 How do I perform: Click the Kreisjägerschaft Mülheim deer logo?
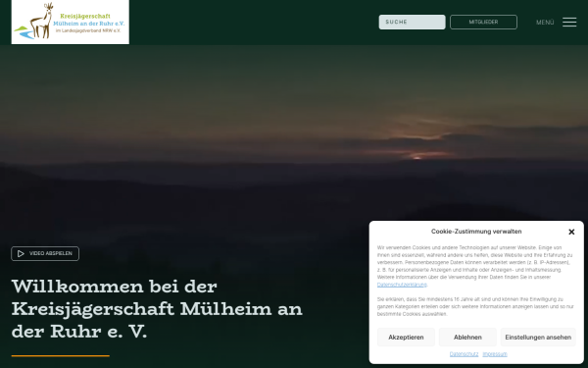(71, 22)
